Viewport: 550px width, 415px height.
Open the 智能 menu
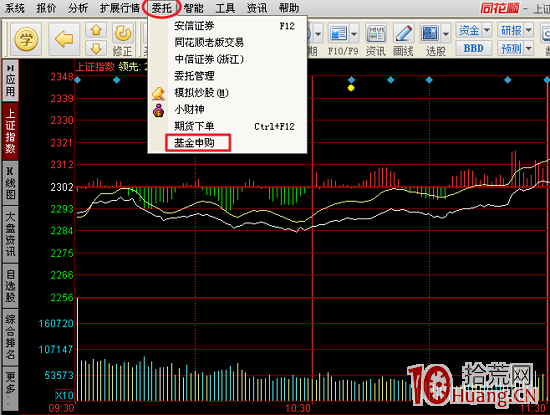pyautogui.click(x=193, y=8)
